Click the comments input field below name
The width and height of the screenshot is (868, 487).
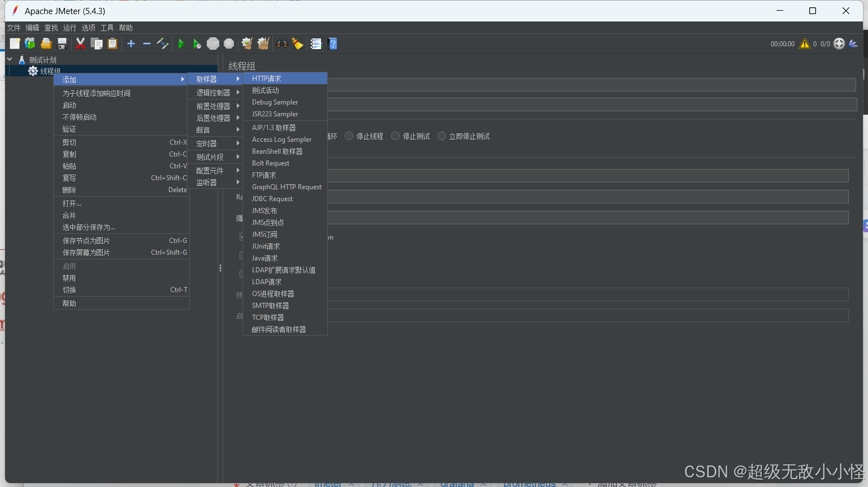click(x=592, y=105)
